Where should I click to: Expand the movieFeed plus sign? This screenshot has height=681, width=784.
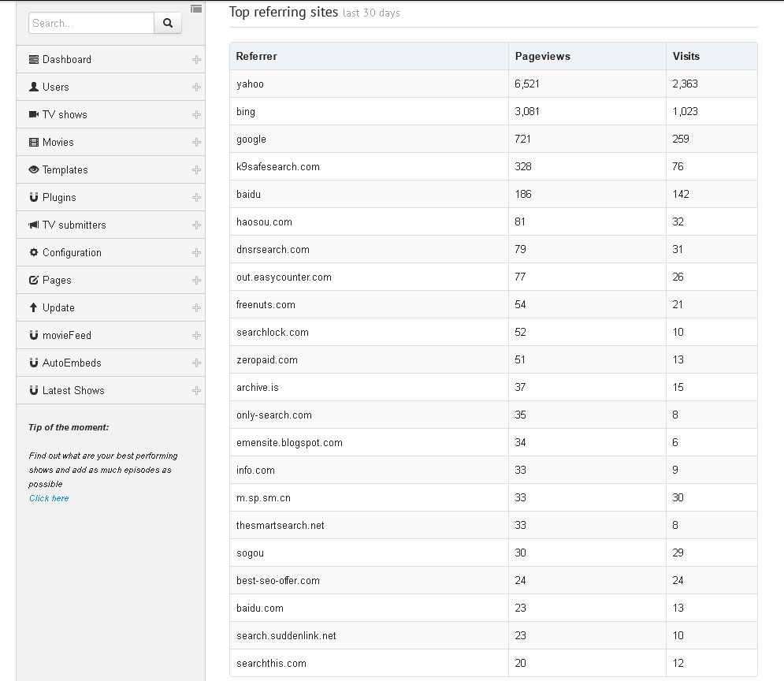tap(196, 336)
